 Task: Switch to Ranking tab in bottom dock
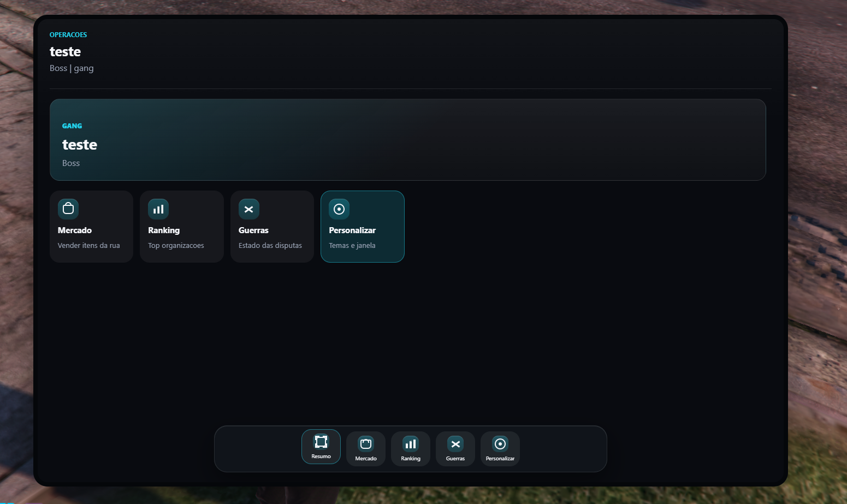tap(411, 449)
